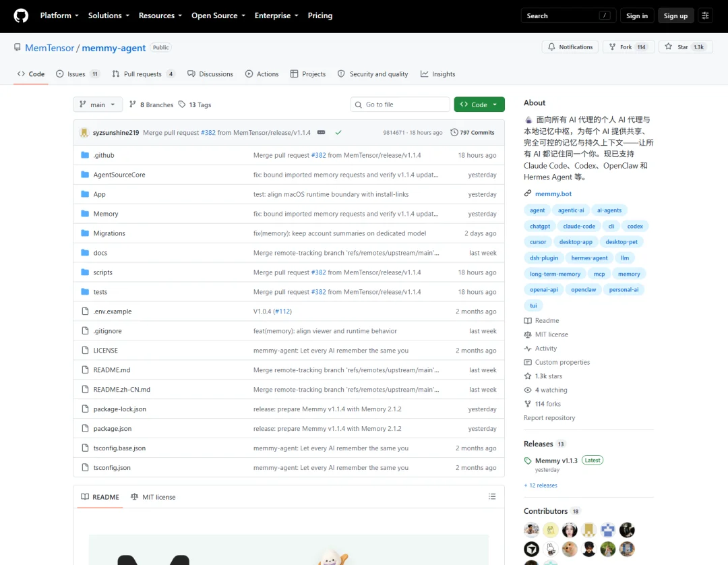Viewport: 728px width, 565px height.
Task: Open README outline list icon
Action: (492, 497)
